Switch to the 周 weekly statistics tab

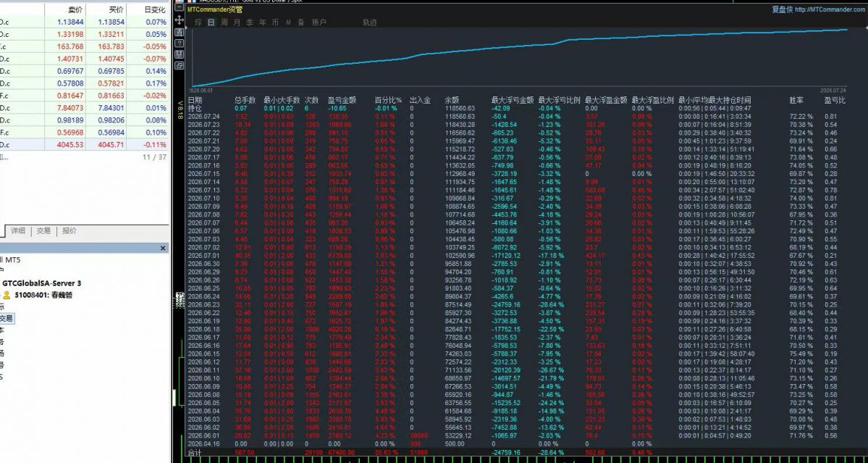point(224,22)
